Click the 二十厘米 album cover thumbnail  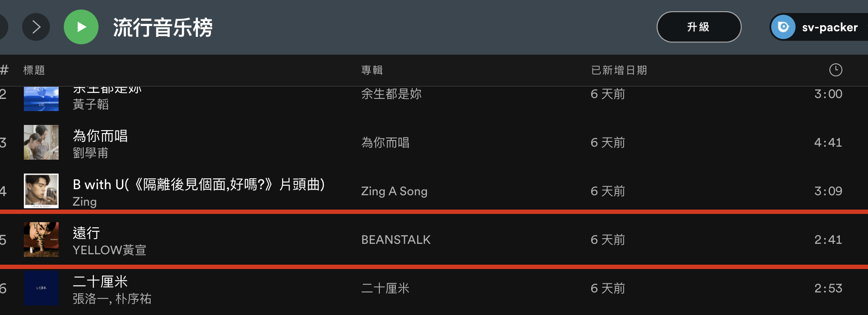pos(41,288)
